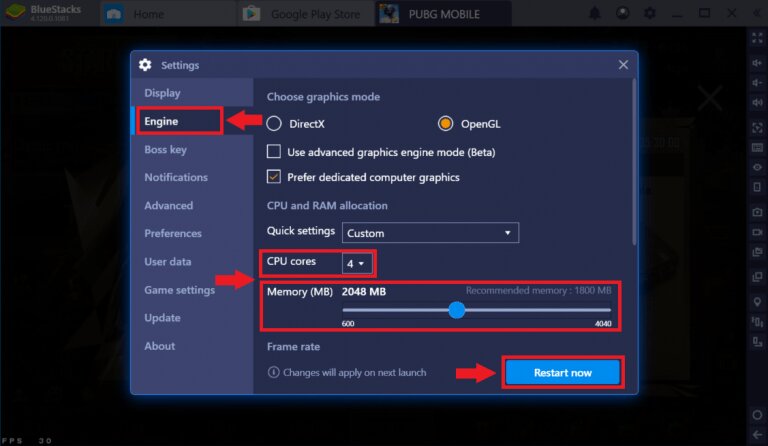Set location with the pin icon
The width and height of the screenshot is (768, 446).
point(757,302)
